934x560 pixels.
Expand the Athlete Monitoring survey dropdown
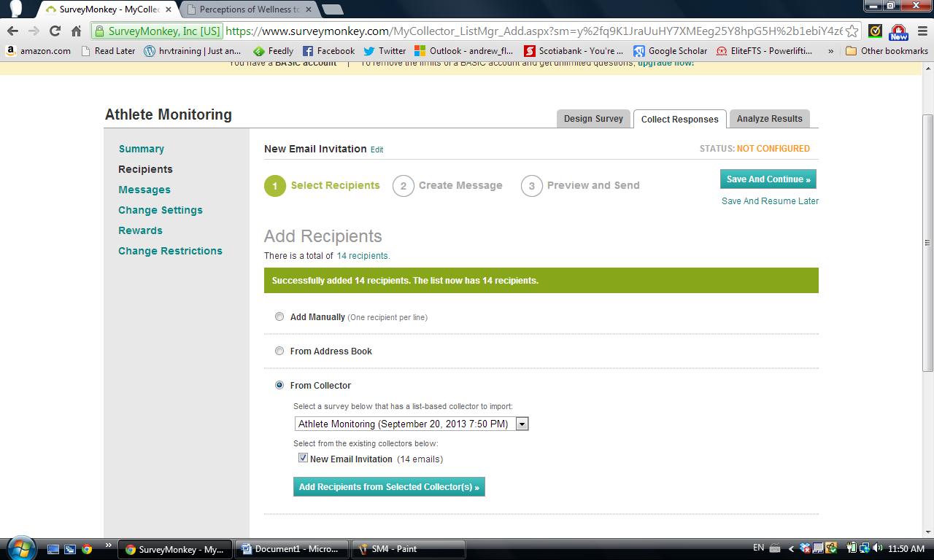click(x=522, y=424)
